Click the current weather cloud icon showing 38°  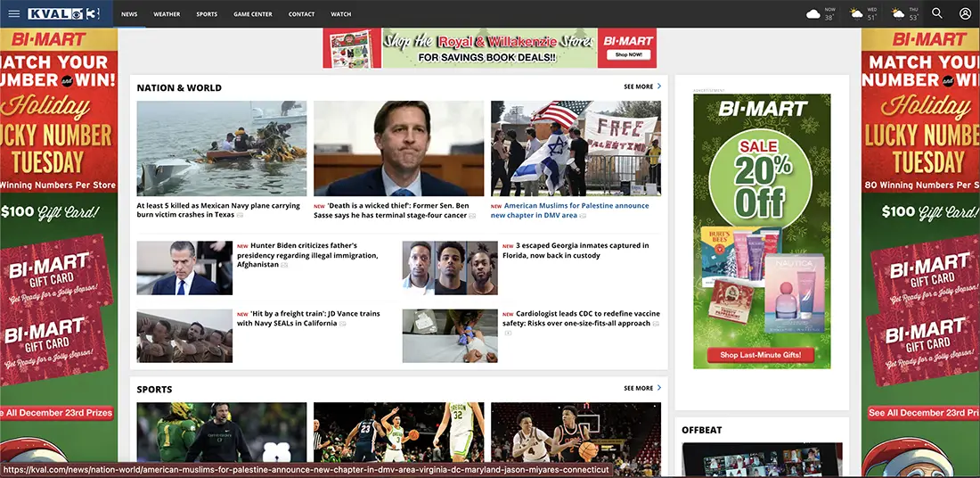tap(813, 13)
